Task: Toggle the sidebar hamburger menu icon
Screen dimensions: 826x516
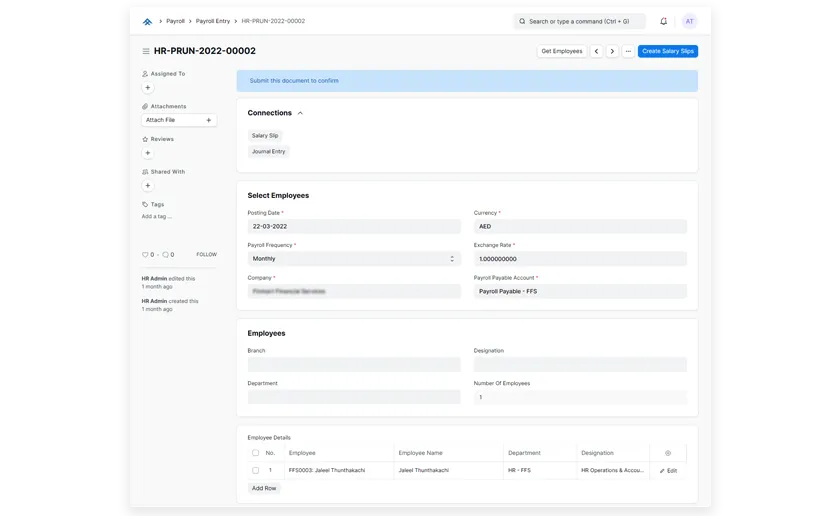Action: point(146,51)
